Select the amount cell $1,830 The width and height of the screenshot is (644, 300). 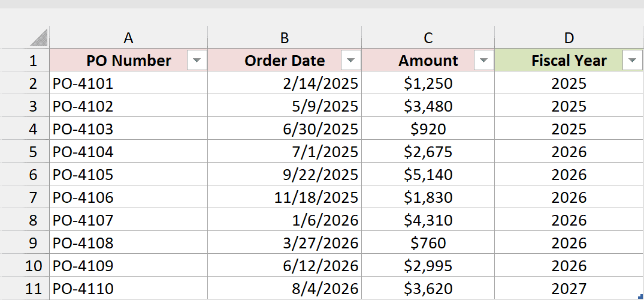[x=428, y=197]
